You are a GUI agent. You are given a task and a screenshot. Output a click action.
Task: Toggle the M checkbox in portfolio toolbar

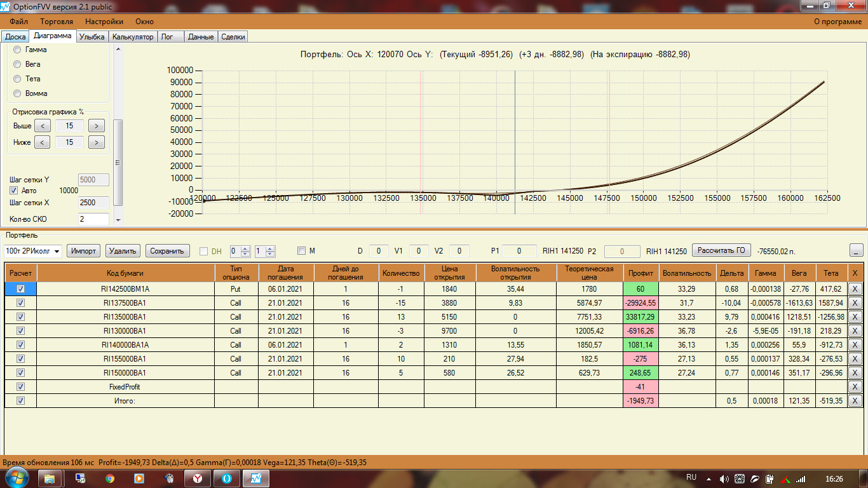point(301,251)
